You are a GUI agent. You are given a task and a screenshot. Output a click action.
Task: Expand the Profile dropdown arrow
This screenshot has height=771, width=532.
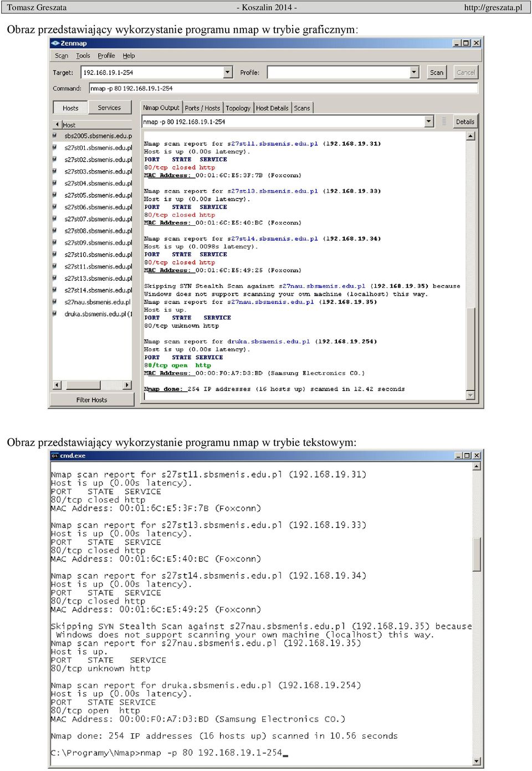click(415, 73)
